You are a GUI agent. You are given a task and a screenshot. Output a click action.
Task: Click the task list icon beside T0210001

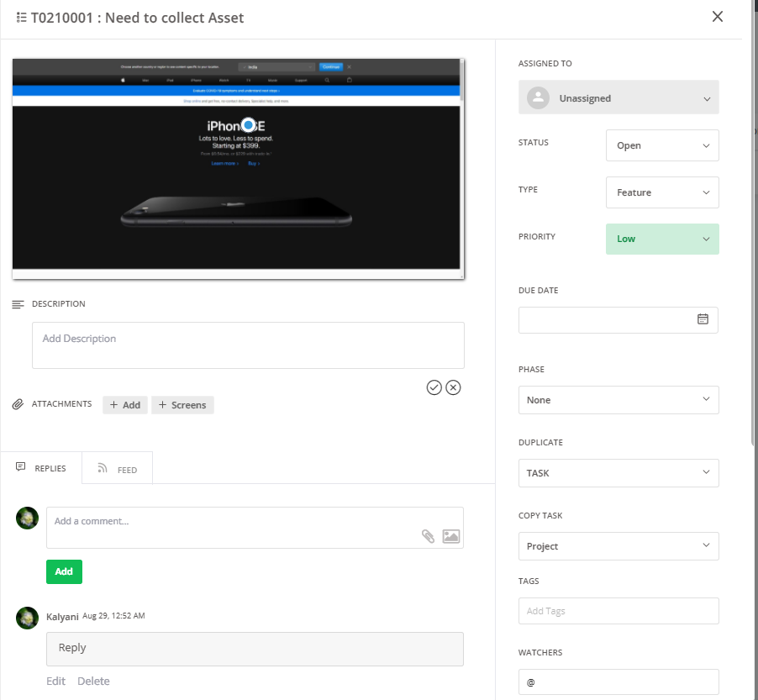click(21, 18)
